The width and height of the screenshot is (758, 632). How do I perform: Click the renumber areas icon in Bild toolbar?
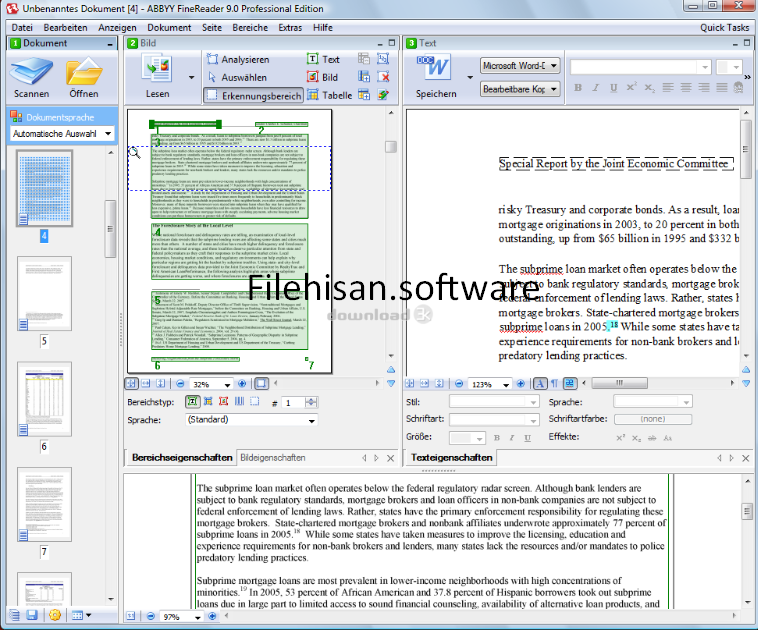coord(383,59)
